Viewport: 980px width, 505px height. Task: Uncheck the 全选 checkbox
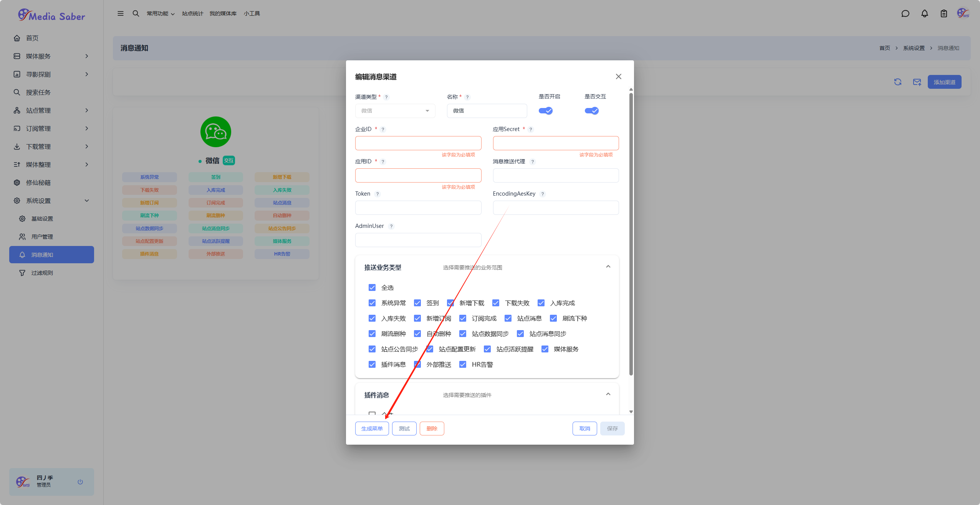tap(372, 287)
